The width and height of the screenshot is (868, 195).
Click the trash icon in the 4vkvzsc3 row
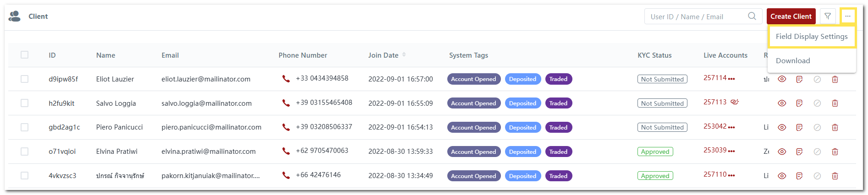pos(835,176)
